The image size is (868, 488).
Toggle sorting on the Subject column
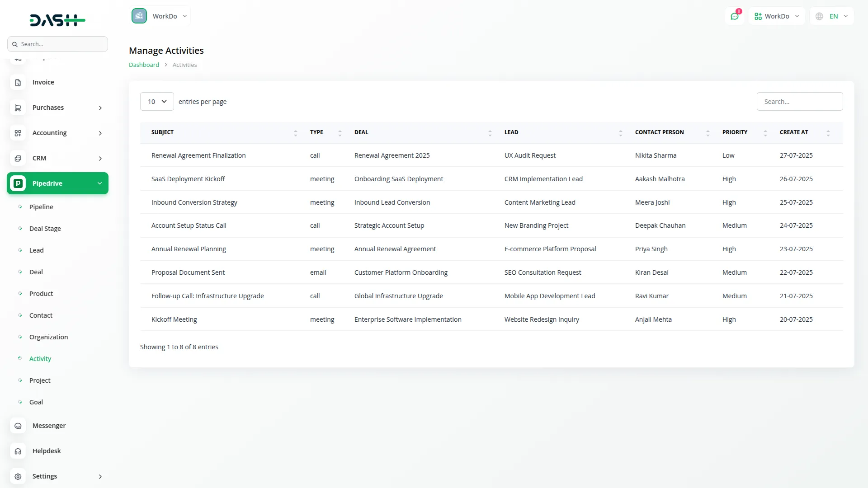[296, 132]
